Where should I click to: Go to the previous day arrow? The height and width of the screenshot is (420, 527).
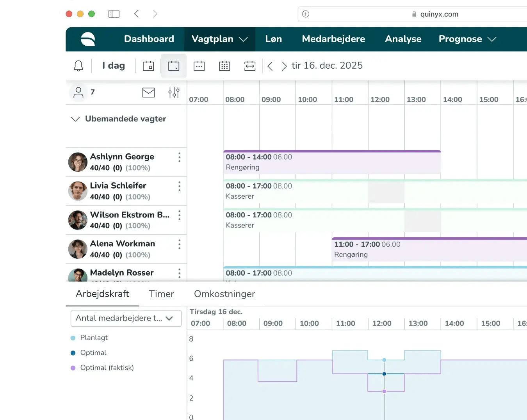[x=270, y=66]
